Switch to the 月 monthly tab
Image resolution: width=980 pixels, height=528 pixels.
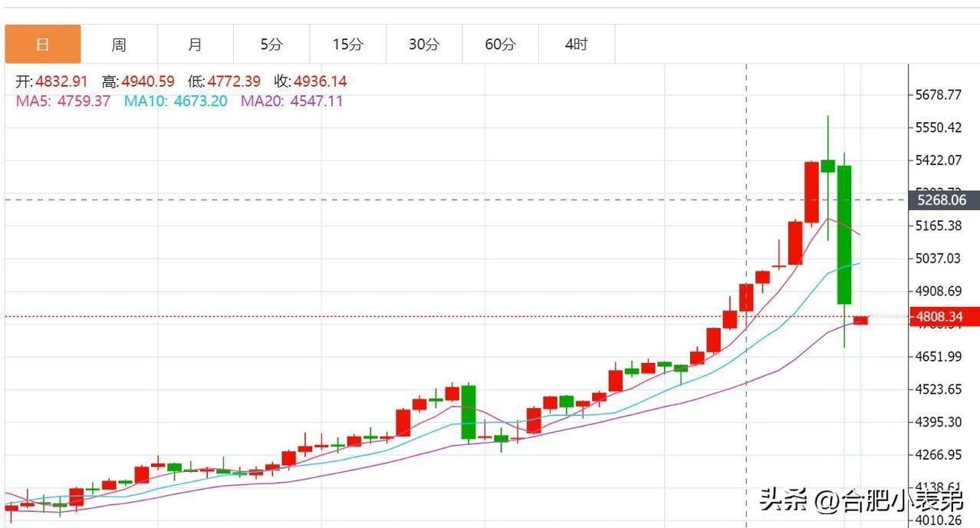coord(195,45)
